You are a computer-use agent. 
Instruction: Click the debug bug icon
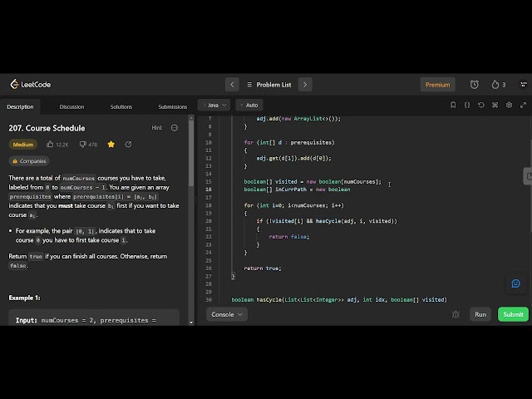click(456, 314)
